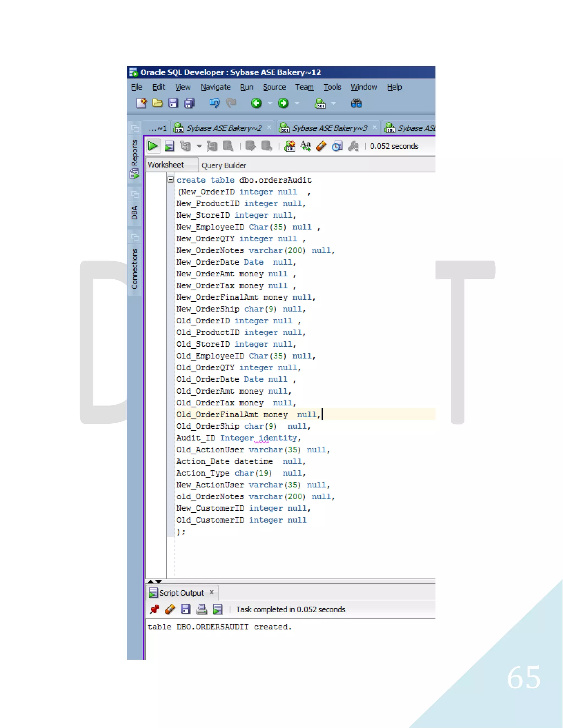Click the Run Script icon in worksheet toolbar
This screenshot has width=563, height=728.
coord(169,146)
